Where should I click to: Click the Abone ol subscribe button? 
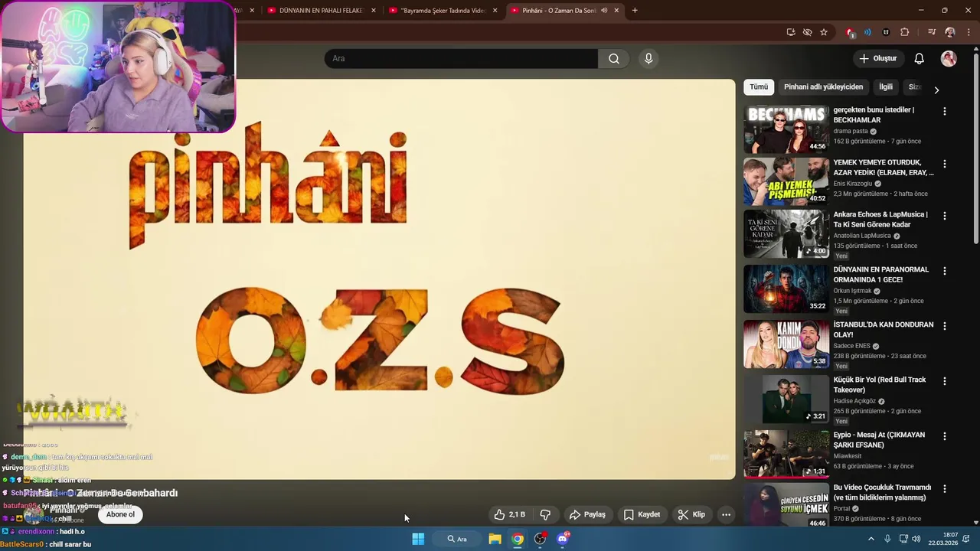[120, 514]
